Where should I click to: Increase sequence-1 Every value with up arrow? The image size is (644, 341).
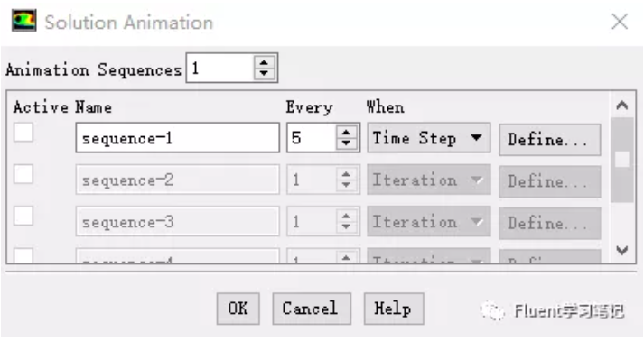(346, 132)
